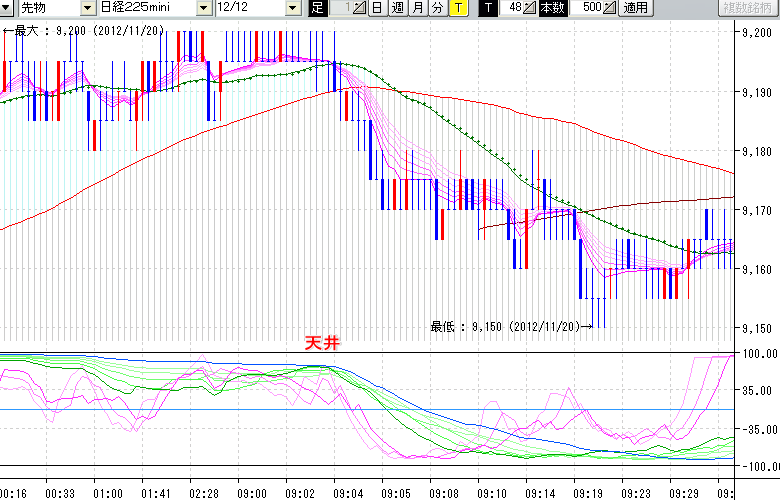Click the black 足 label icon
The width and height of the screenshot is (780, 500).
pyautogui.click(x=317, y=8)
